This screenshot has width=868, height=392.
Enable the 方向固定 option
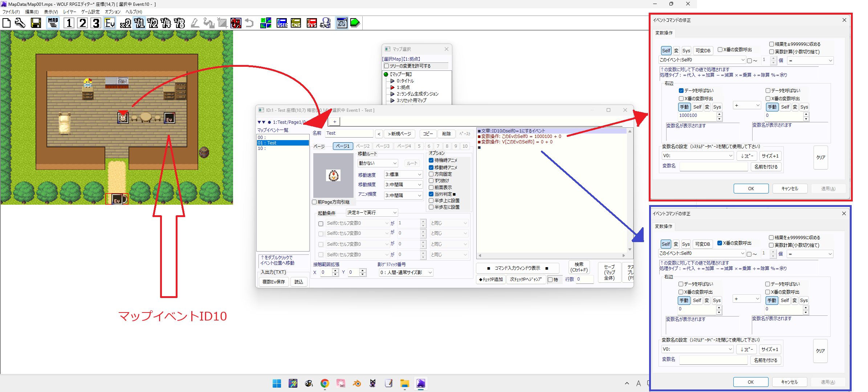click(431, 174)
